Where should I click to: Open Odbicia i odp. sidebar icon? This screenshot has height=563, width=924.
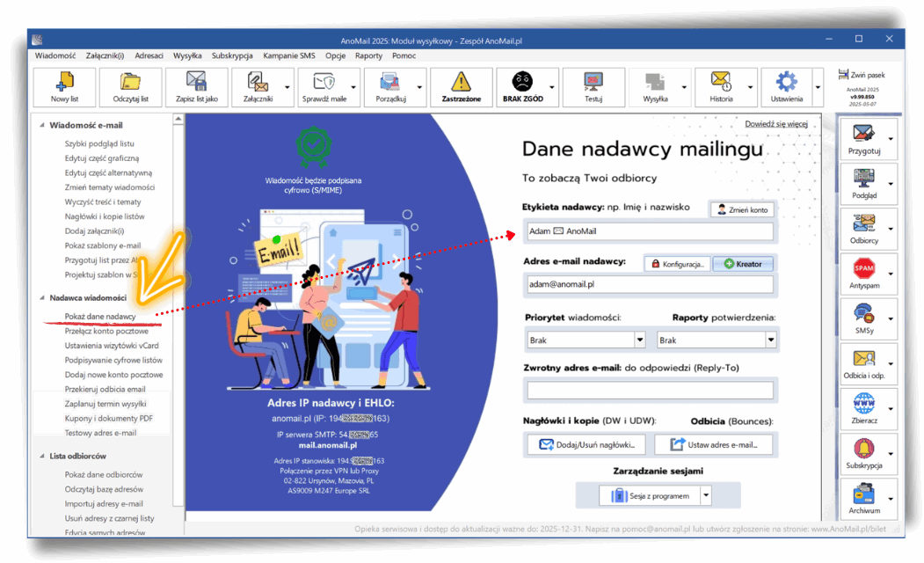pyautogui.click(x=864, y=363)
